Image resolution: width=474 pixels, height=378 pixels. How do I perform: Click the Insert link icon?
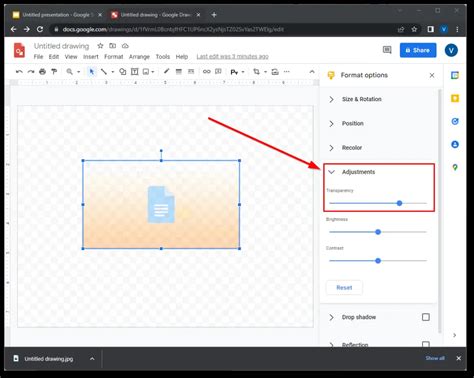point(207,72)
